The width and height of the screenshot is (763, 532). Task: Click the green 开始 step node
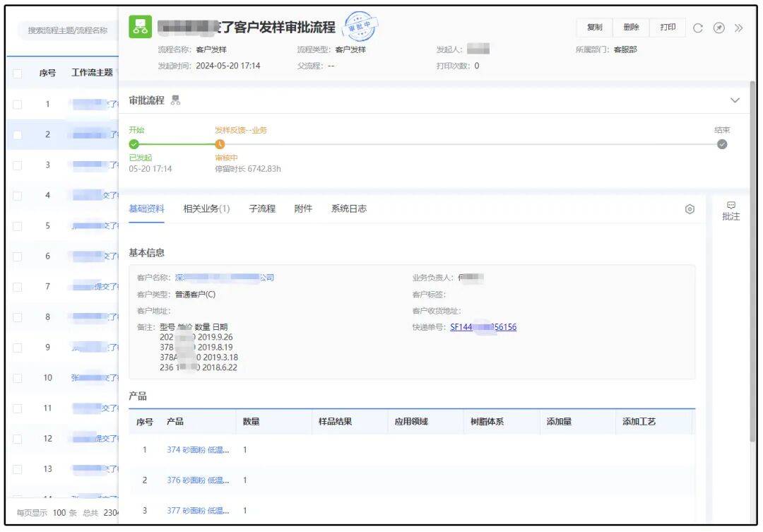click(134, 144)
